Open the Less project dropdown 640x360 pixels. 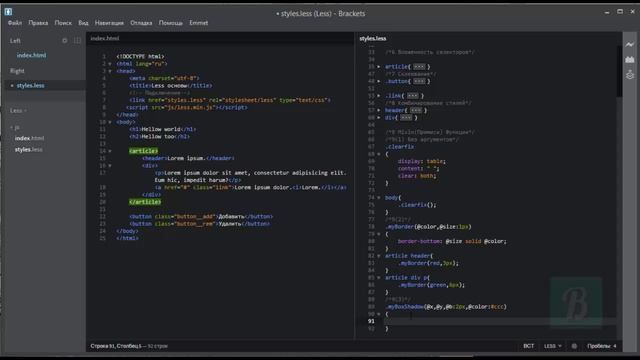pyautogui.click(x=18, y=111)
